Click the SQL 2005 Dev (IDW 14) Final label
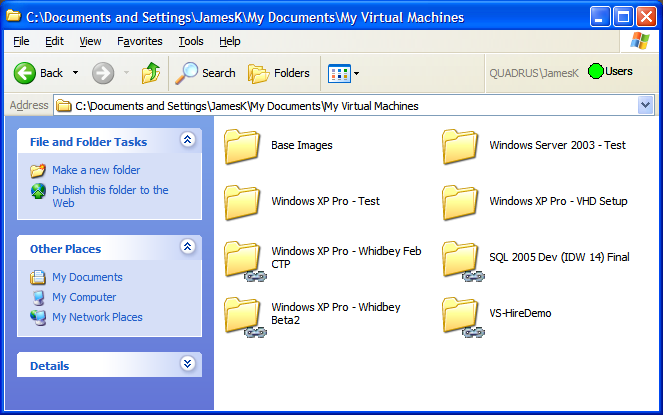The height and width of the screenshot is (415, 663). click(559, 257)
